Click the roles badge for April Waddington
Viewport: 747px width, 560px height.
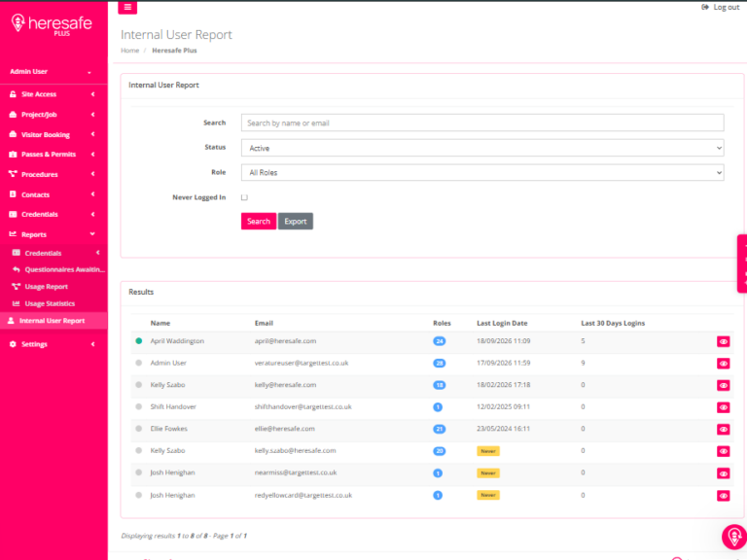click(x=440, y=341)
